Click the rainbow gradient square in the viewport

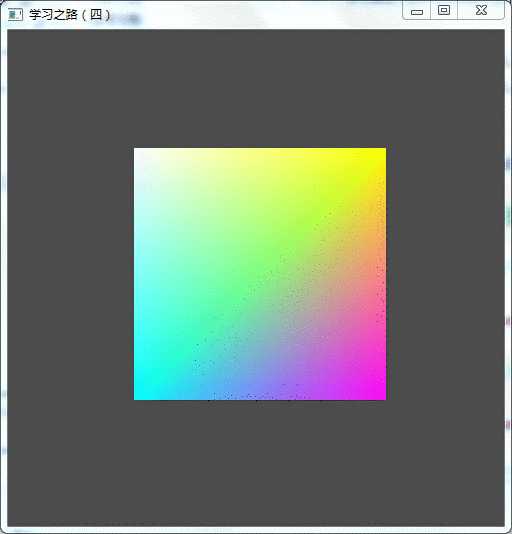(260, 274)
